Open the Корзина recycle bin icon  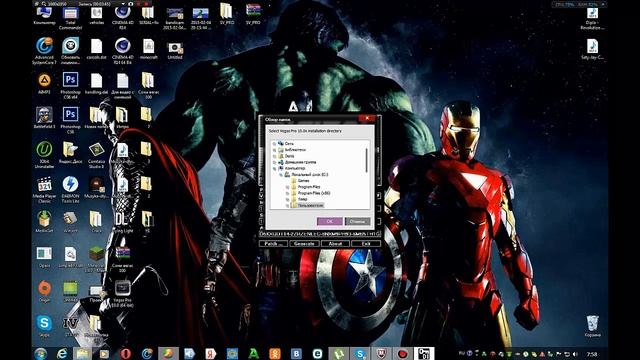point(592,325)
